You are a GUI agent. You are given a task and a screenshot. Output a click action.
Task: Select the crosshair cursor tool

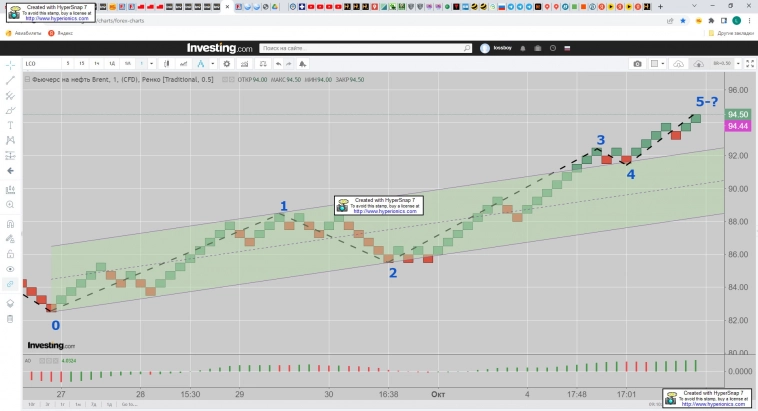10,65
